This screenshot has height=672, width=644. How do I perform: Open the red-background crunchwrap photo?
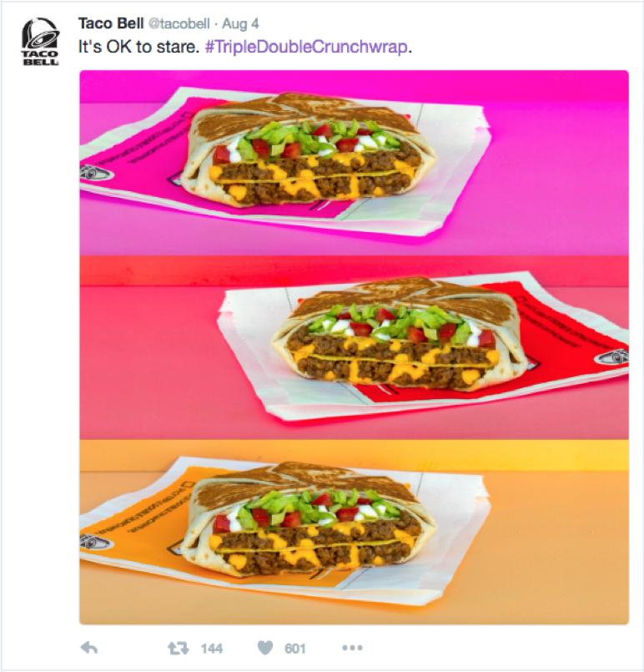point(354,347)
